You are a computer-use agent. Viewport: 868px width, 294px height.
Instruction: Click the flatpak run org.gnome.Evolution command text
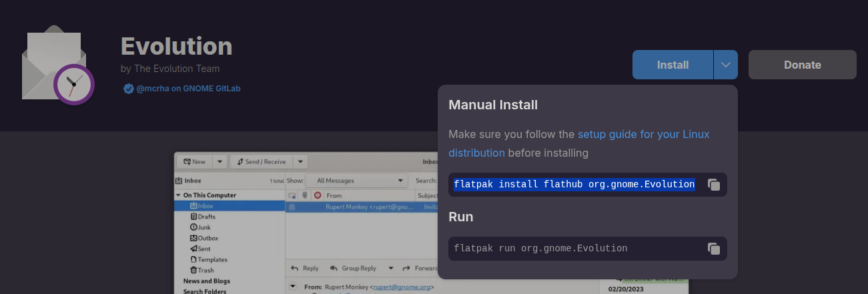point(540,248)
